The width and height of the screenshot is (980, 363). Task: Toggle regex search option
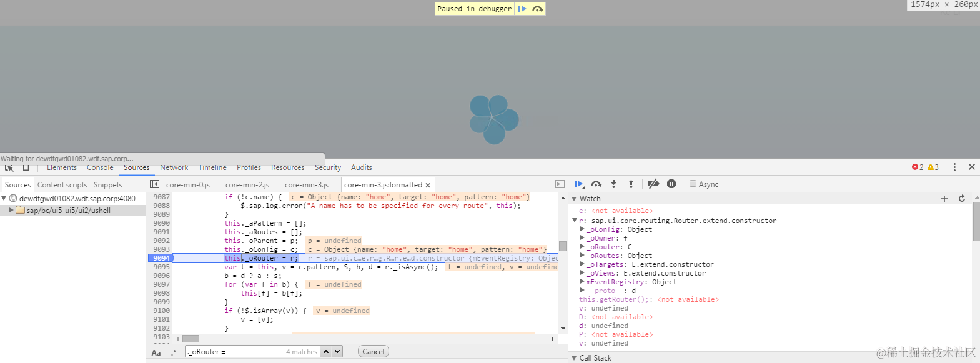[x=174, y=352]
